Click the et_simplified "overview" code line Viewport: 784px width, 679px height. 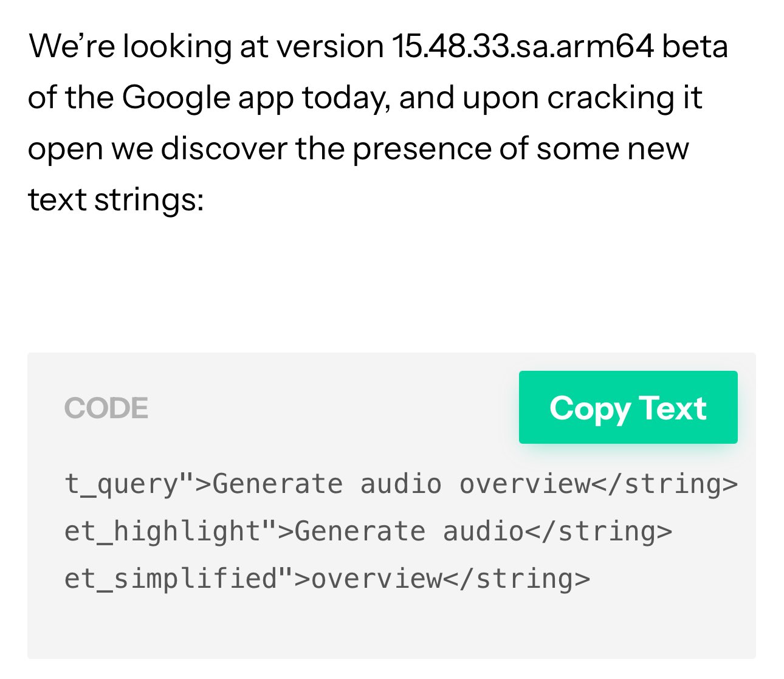point(327,578)
